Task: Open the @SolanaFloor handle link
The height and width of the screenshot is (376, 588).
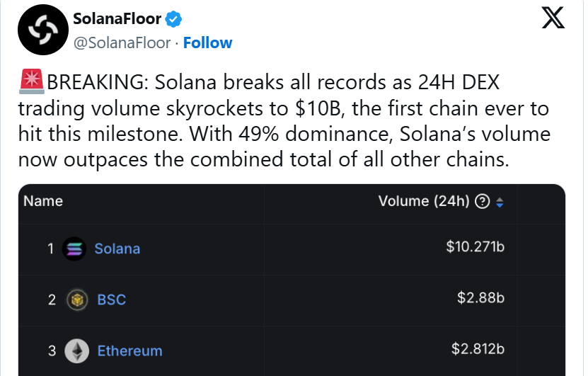Action: coord(122,42)
